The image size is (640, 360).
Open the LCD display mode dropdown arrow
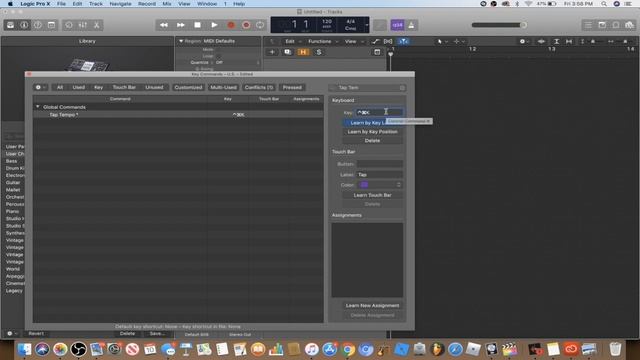[x=367, y=25]
